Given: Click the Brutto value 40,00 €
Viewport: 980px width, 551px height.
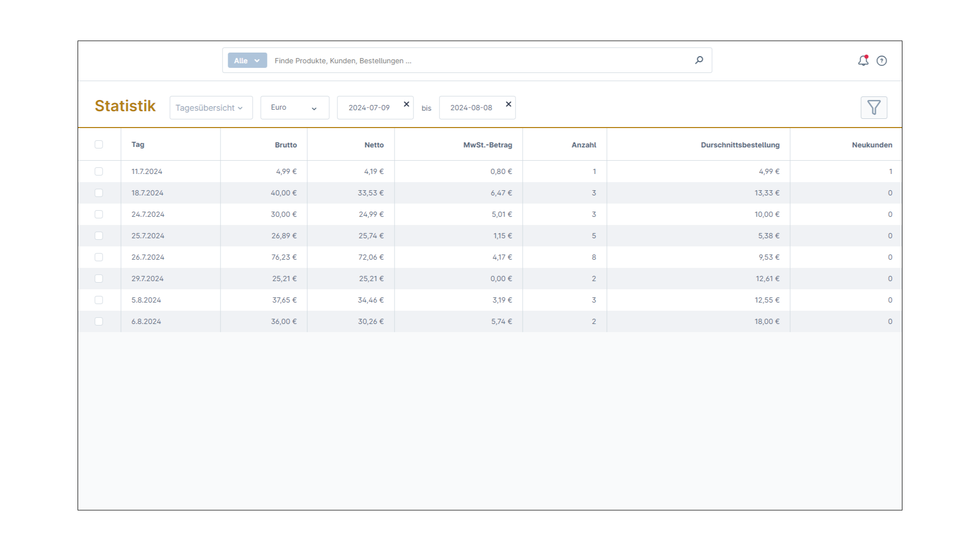Looking at the screenshot, I should 284,193.
